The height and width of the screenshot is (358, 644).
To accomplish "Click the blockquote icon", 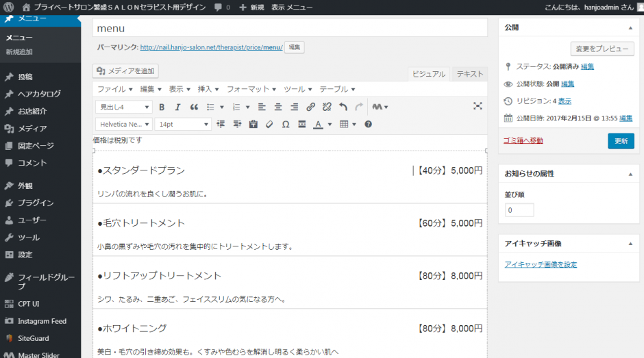I will coord(194,107).
